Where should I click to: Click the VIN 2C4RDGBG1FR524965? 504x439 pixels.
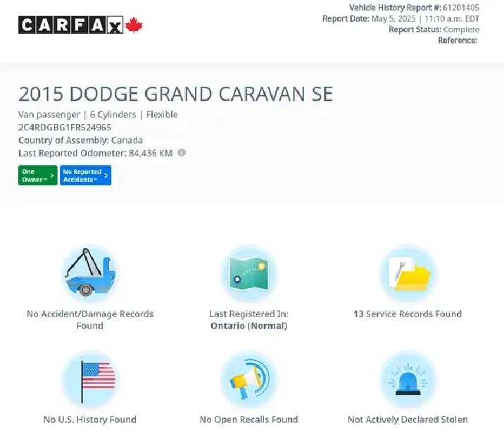pyautogui.click(x=65, y=128)
